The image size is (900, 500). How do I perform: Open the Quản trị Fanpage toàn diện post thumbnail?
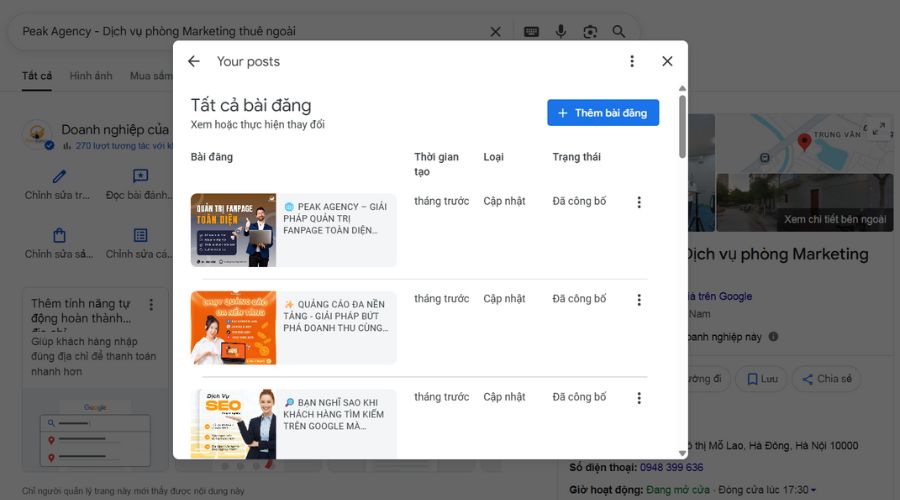tap(233, 230)
